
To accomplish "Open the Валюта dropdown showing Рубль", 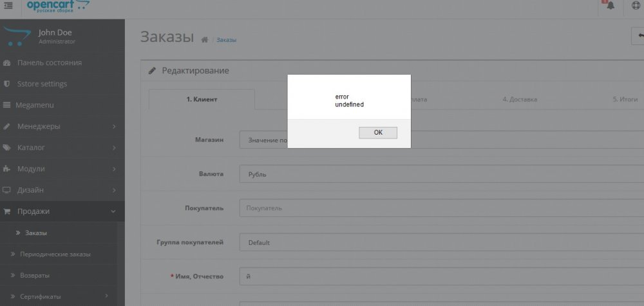I will click(442, 174).
